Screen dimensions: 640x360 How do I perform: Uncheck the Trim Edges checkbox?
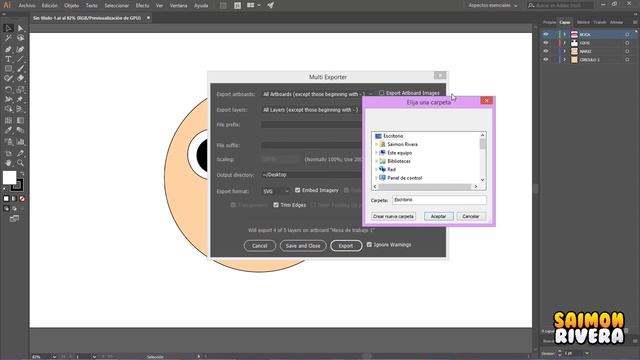coord(276,205)
